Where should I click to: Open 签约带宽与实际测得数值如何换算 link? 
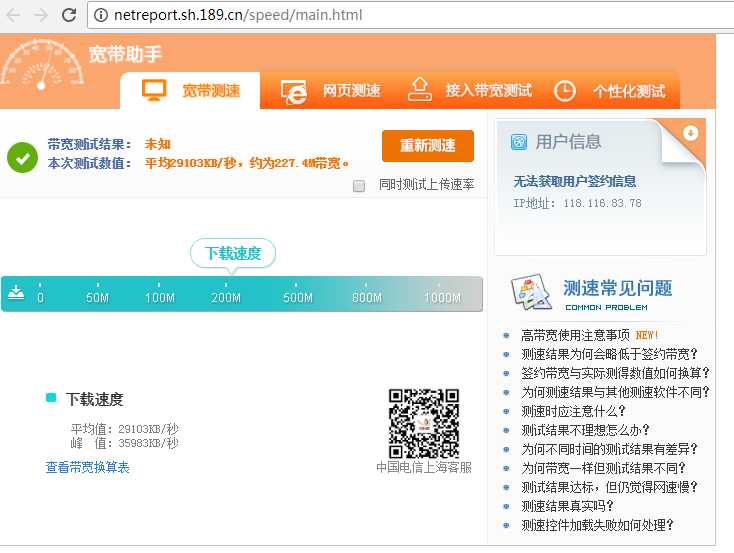616,373
